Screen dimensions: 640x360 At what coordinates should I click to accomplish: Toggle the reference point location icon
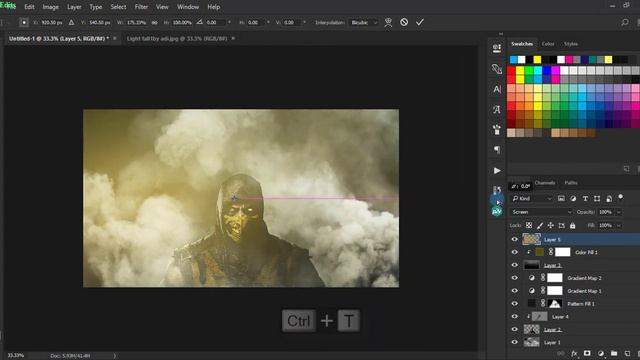pyautogui.click(x=24, y=22)
